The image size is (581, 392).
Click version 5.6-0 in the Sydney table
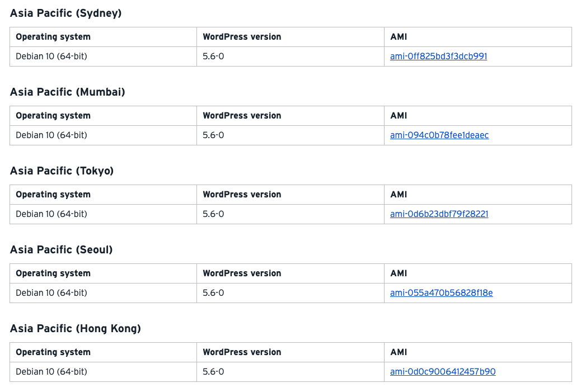213,56
